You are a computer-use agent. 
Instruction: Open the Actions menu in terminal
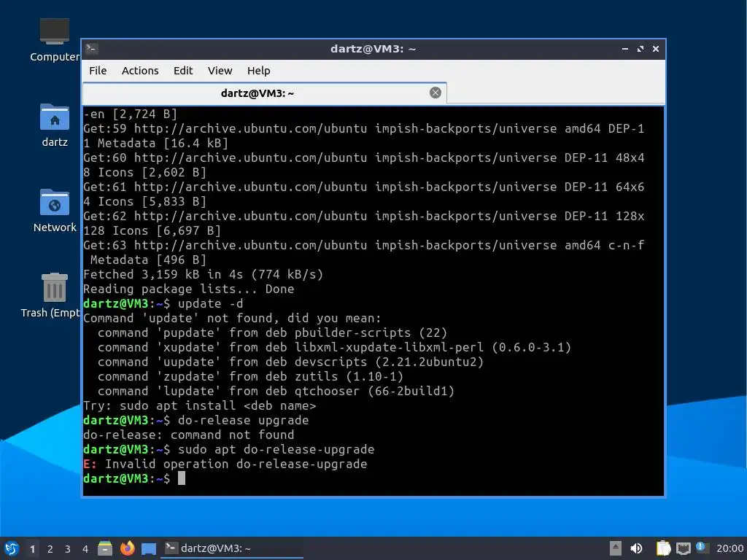point(140,71)
